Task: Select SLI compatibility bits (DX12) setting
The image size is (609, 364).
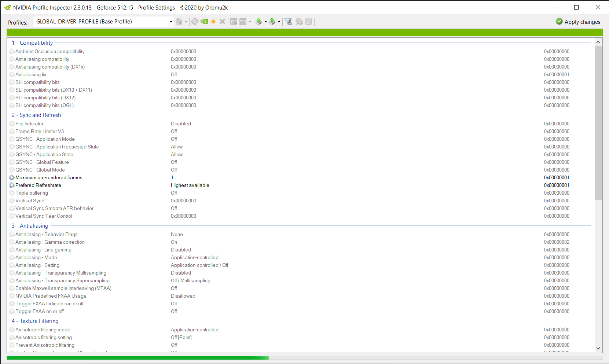Action: coord(45,98)
